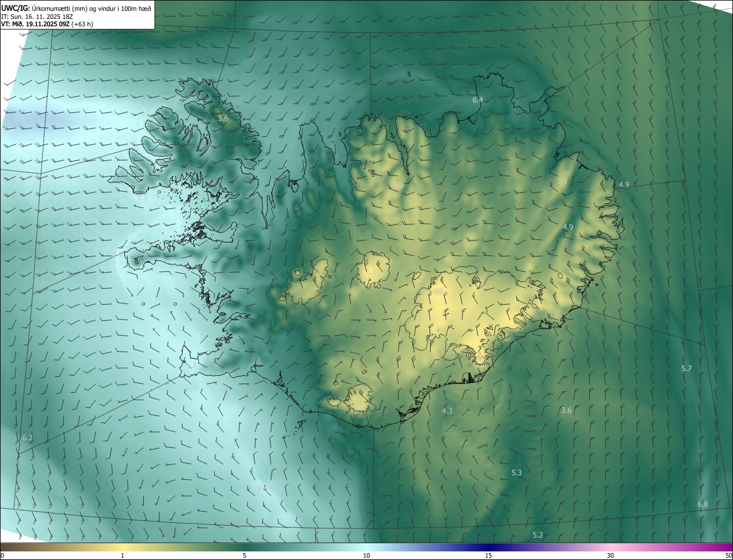Viewport: 733px width, 560px height.
Task: Click the 6.8 value label on the map
Action: [703, 504]
